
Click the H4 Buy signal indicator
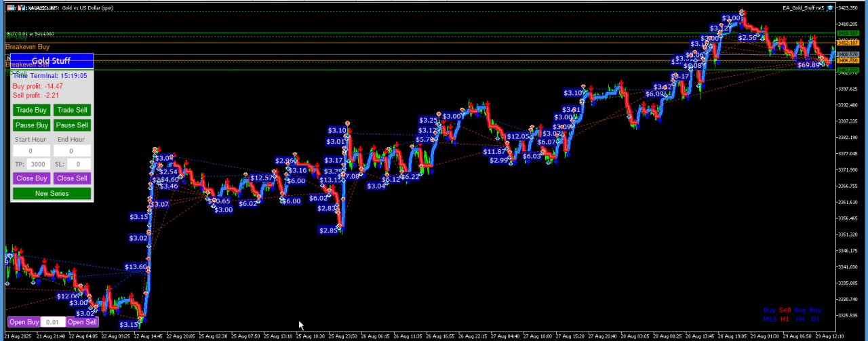[x=800, y=315]
